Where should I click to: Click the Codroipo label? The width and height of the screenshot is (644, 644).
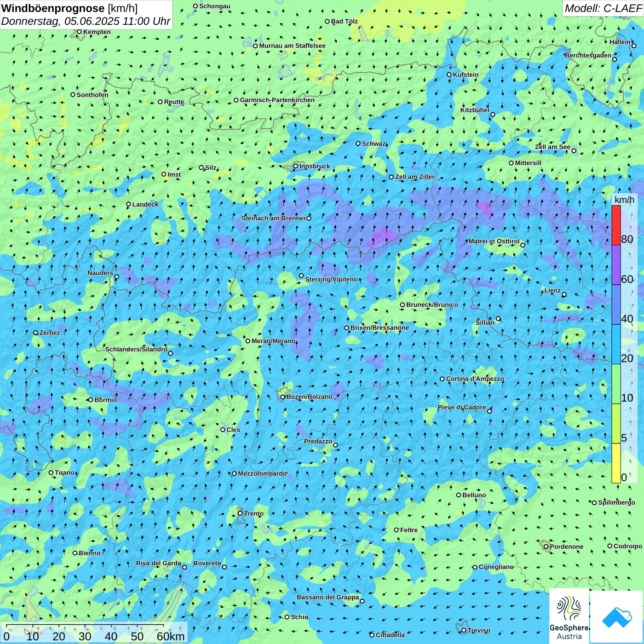tap(628, 546)
